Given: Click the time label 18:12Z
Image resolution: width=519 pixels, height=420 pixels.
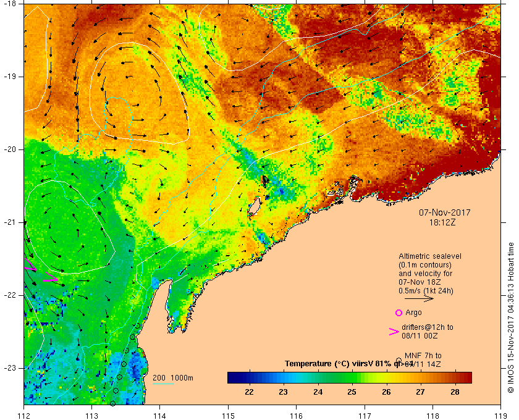Looking at the screenshot, I should pos(442,222).
